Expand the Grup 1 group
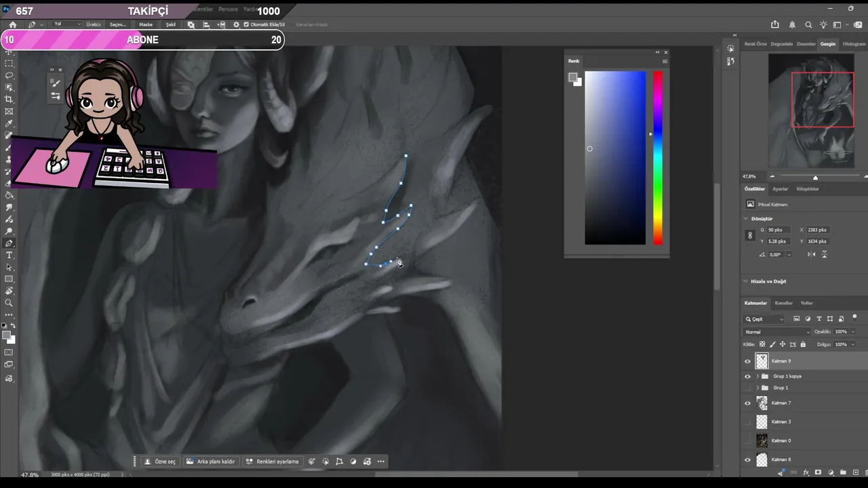 pyautogui.click(x=757, y=388)
